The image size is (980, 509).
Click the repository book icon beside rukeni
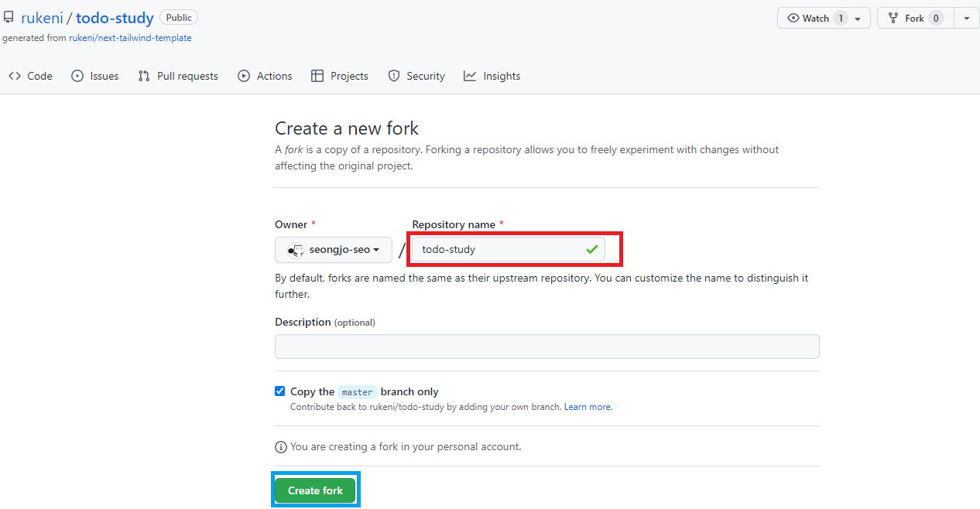(x=9, y=18)
